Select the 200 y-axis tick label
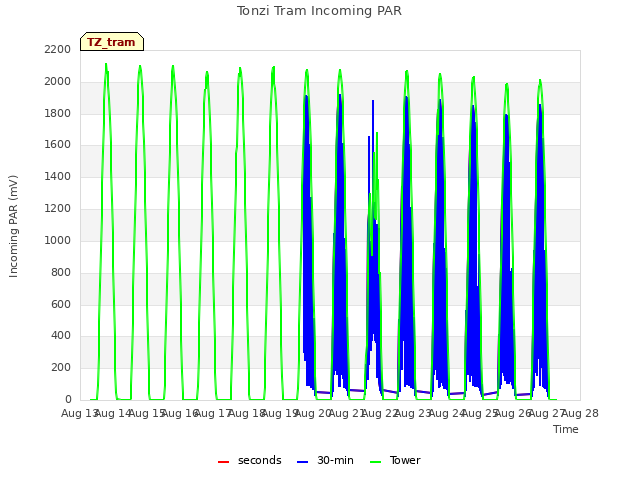This screenshot has height=480, width=640. click(61, 367)
